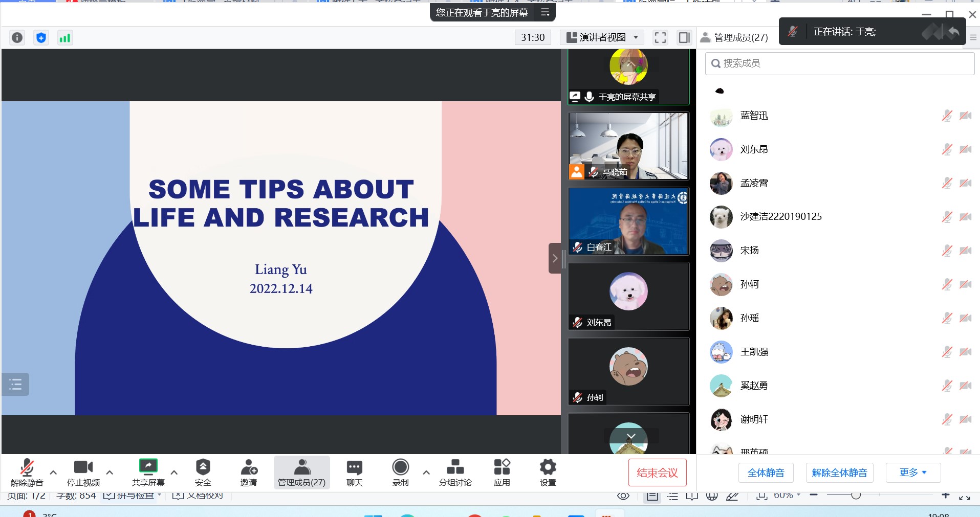
Task: Unmute your microphone (解除静音)
Action: coord(27,472)
